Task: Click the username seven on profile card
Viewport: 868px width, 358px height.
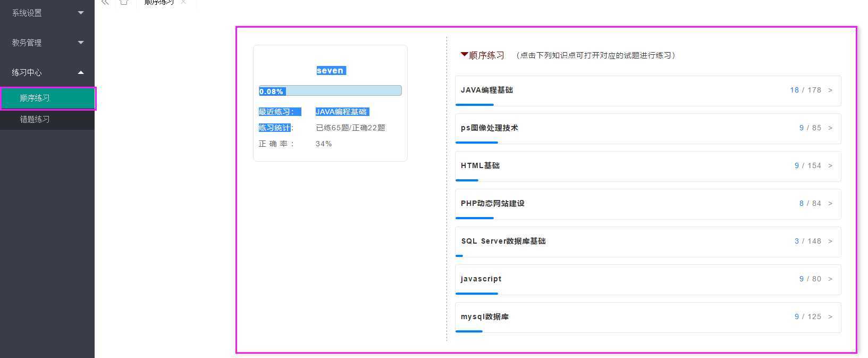Action: (330, 71)
